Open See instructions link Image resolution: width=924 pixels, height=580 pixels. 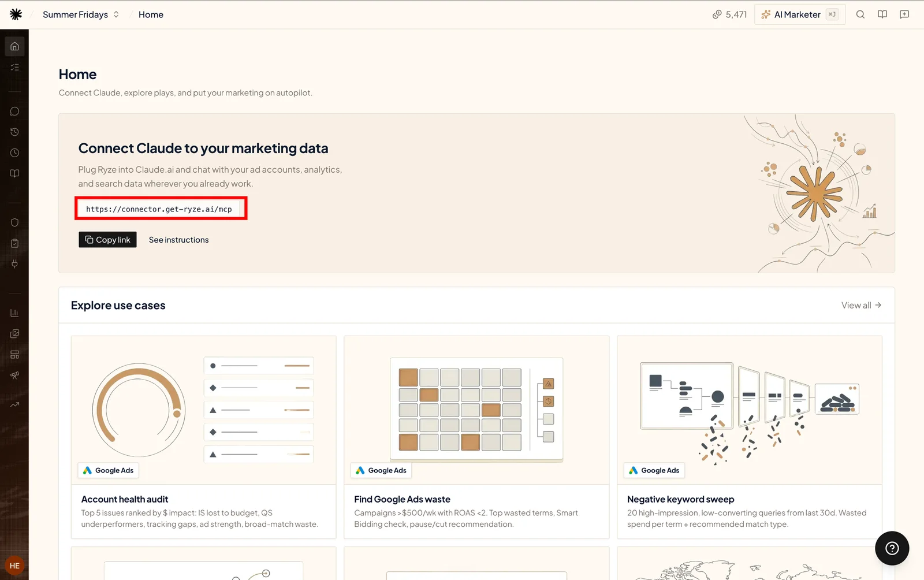[x=178, y=240]
